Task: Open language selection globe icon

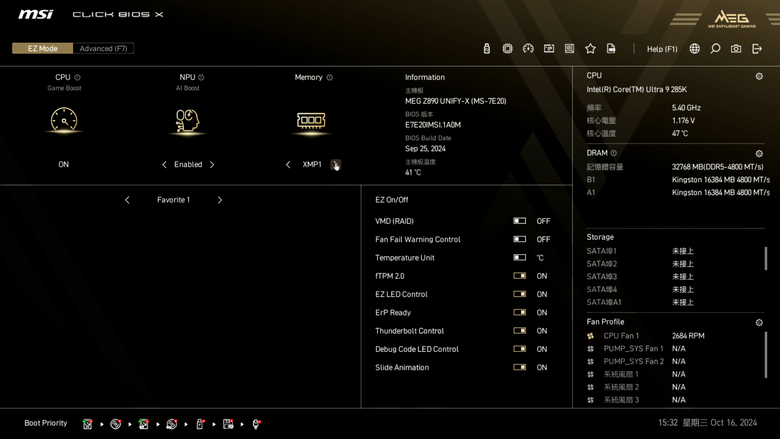Action: [694, 48]
